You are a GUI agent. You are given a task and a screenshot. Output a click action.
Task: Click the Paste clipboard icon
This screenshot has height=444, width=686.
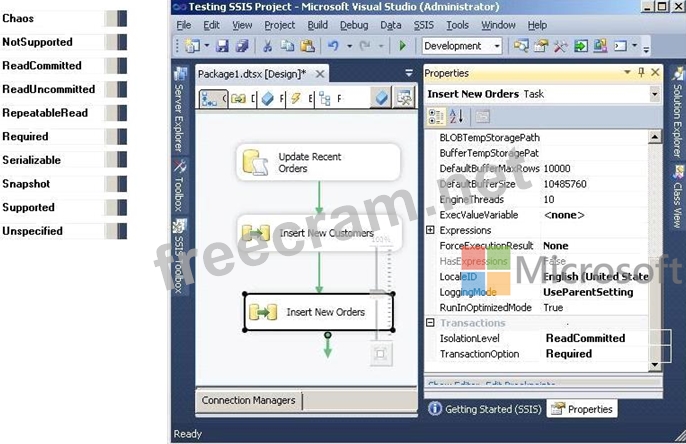[307, 46]
